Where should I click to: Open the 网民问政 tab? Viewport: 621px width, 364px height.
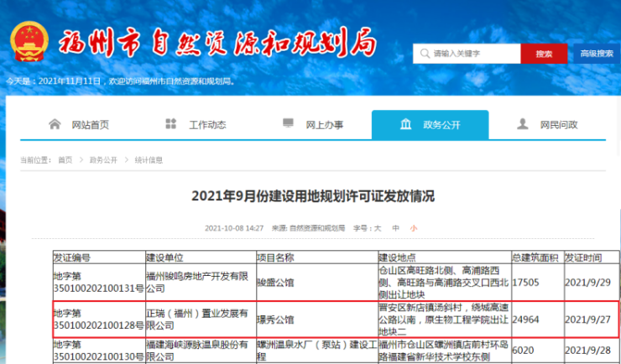click(547, 125)
